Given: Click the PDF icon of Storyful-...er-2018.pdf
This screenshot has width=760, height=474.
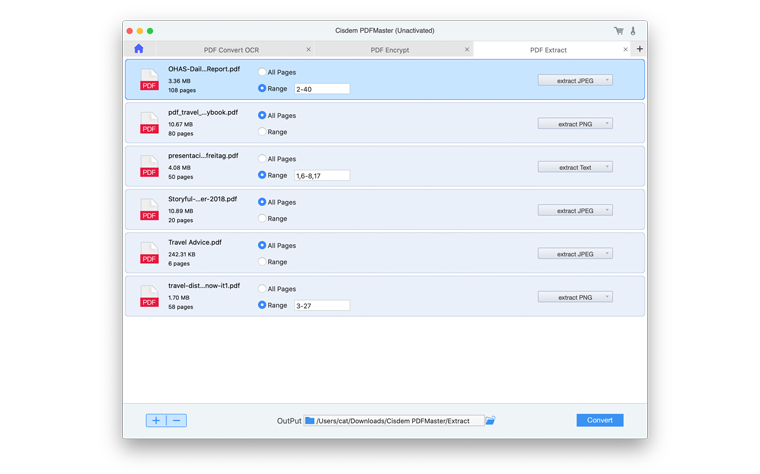Looking at the screenshot, I should tap(149, 209).
